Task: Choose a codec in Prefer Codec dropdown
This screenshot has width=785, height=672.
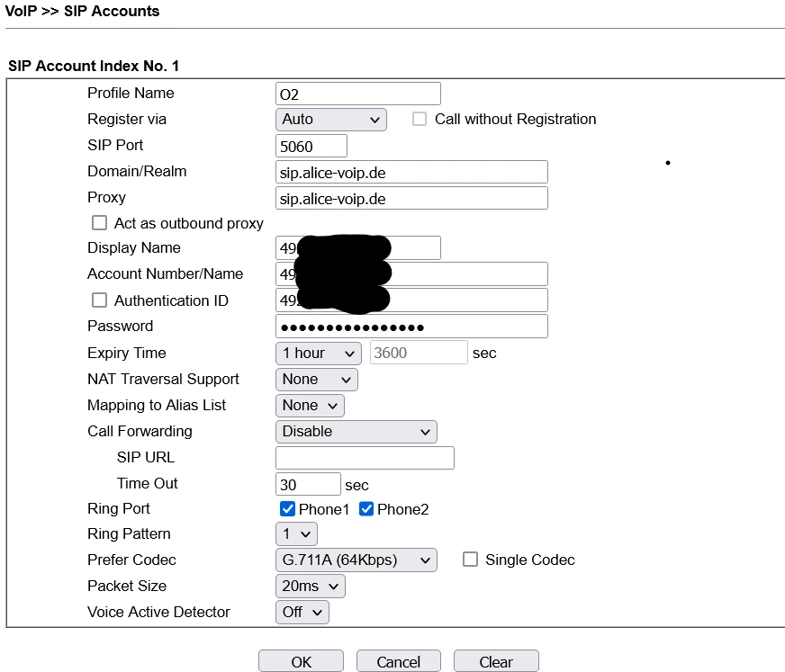Action: click(356, 560)
